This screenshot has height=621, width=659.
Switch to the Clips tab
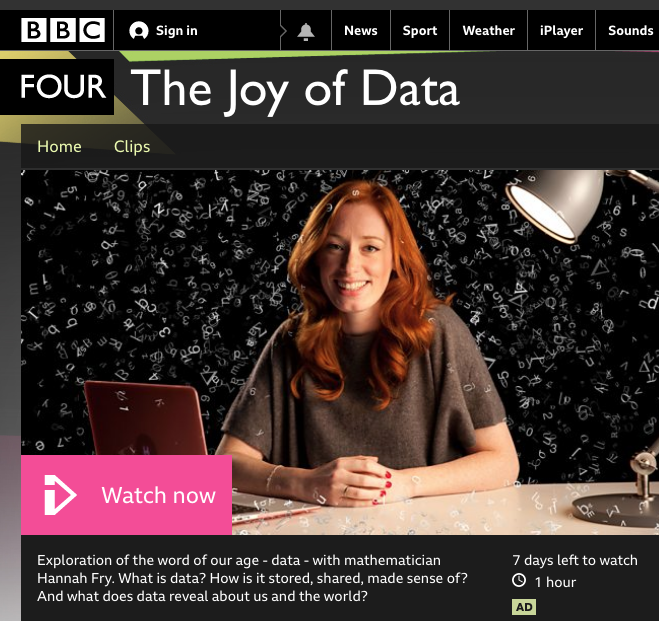pos(132,147)
